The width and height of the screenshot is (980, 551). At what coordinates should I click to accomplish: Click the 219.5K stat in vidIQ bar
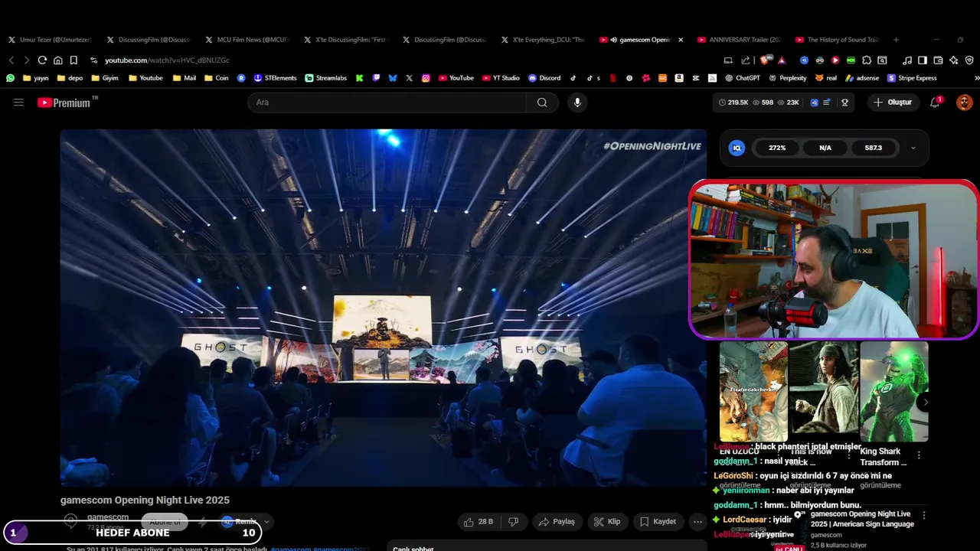pyautogui.click(x=733, y=102)
